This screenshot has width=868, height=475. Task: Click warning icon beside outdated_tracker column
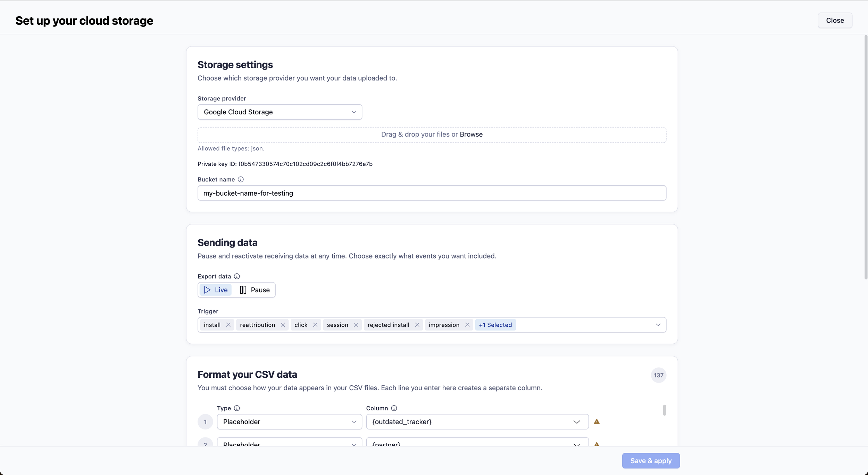[x=596, y=421]
